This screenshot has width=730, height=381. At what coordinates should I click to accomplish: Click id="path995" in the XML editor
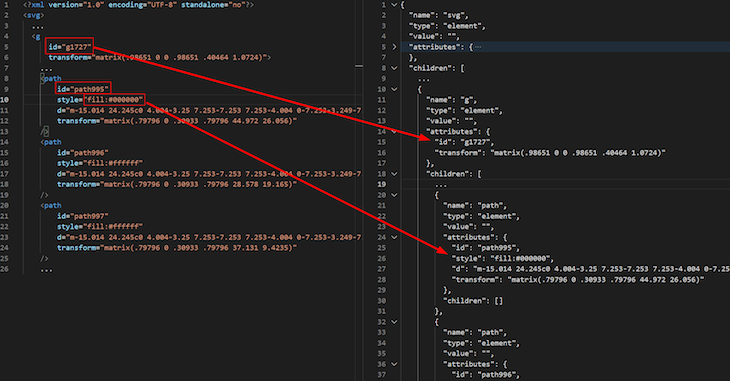[x=83, y=89]
